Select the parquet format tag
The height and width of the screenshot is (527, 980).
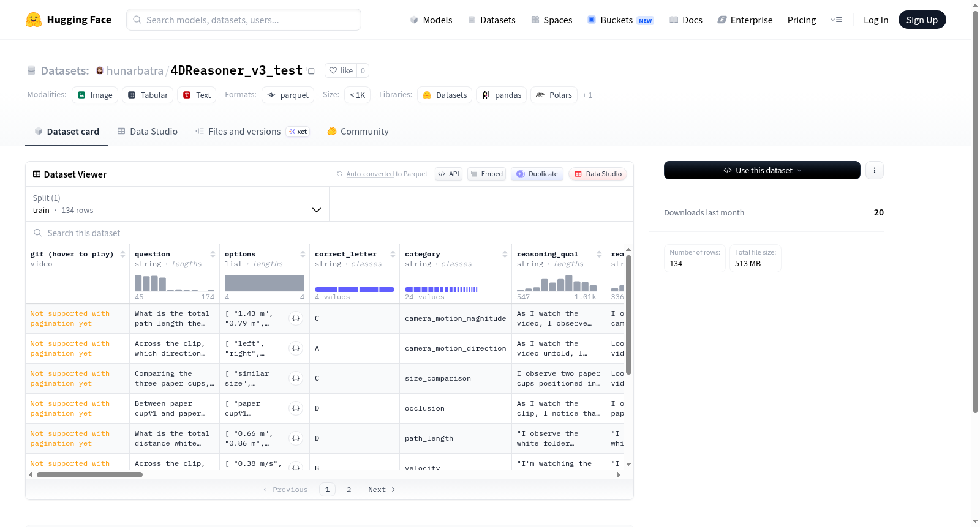288,95
